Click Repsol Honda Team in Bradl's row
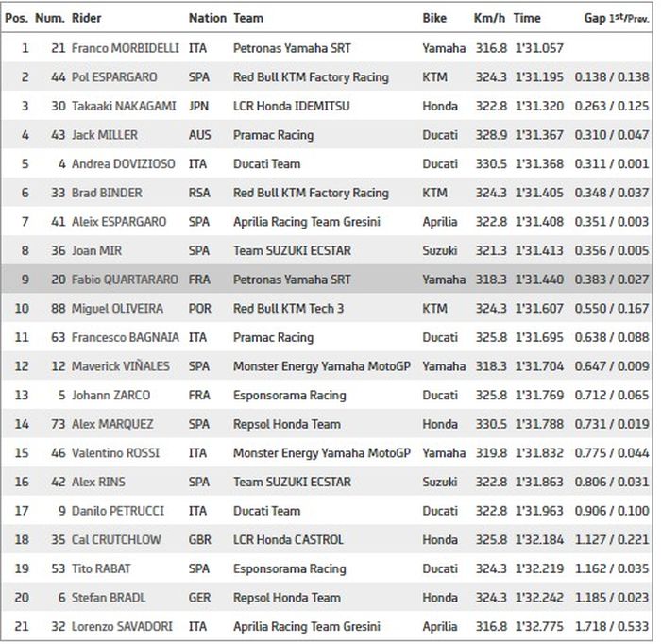661x644 pixels. coord(287,598)
